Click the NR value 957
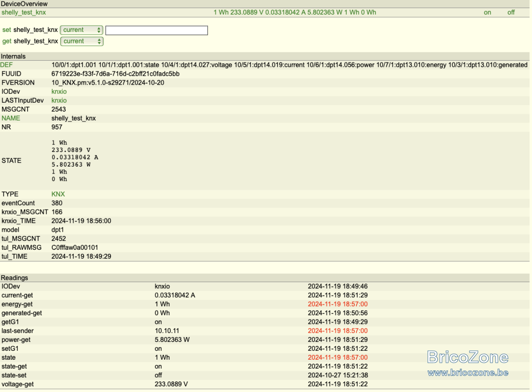Screen dimensions: 532x392 point(57,127)
